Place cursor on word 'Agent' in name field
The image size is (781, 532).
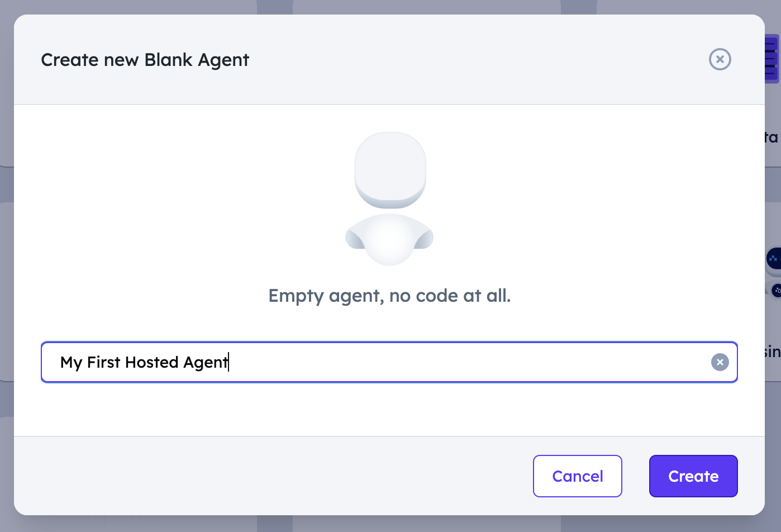point(206,363)
